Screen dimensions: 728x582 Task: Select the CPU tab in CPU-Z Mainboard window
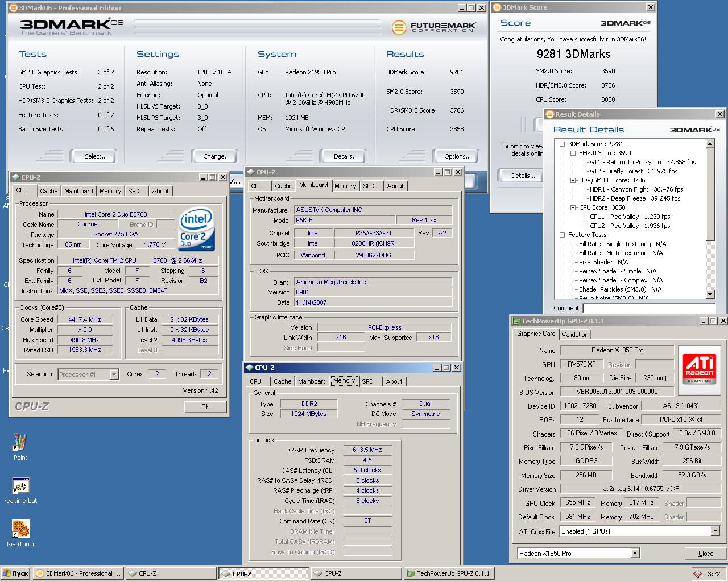click(257, 186)
